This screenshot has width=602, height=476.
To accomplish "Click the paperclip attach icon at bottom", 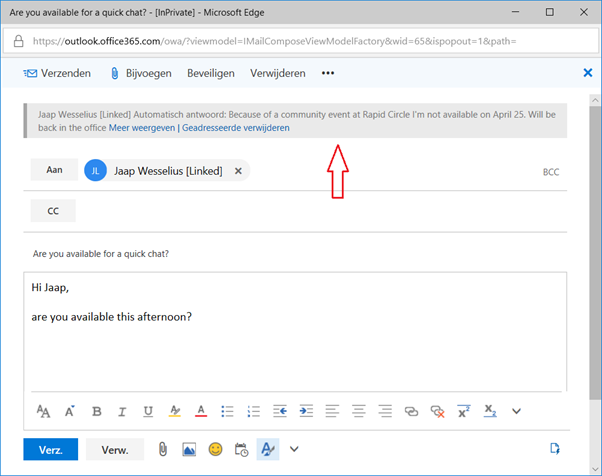I will tap(162, 450).
